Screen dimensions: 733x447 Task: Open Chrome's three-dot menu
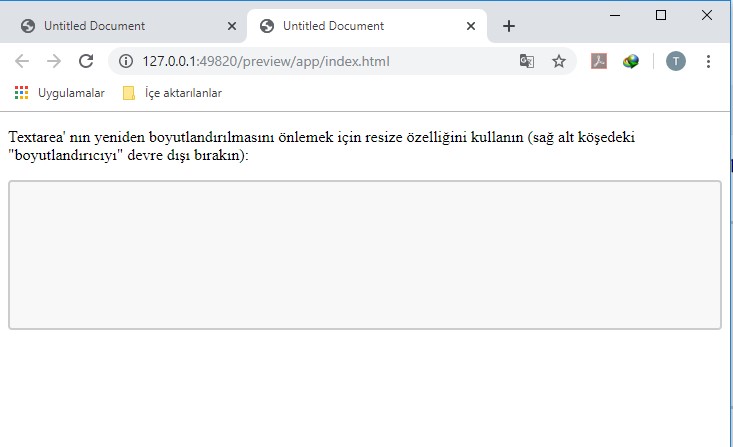coord(709,61)
